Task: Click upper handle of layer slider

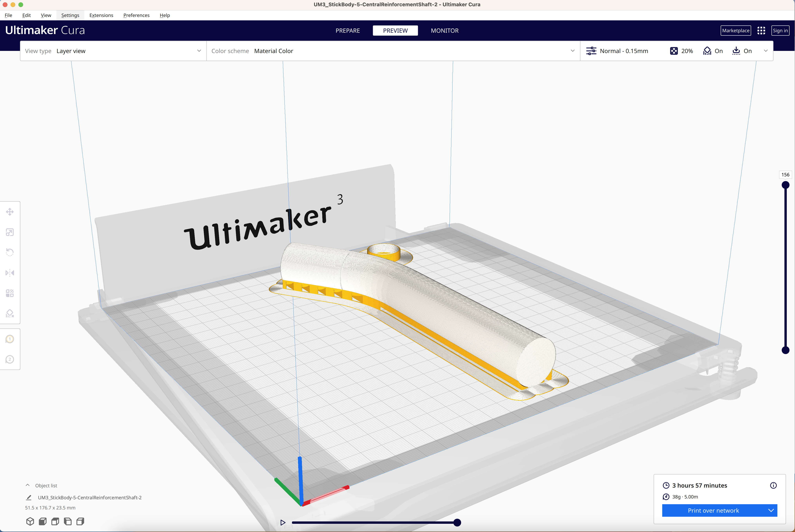Action: point(785,185)
